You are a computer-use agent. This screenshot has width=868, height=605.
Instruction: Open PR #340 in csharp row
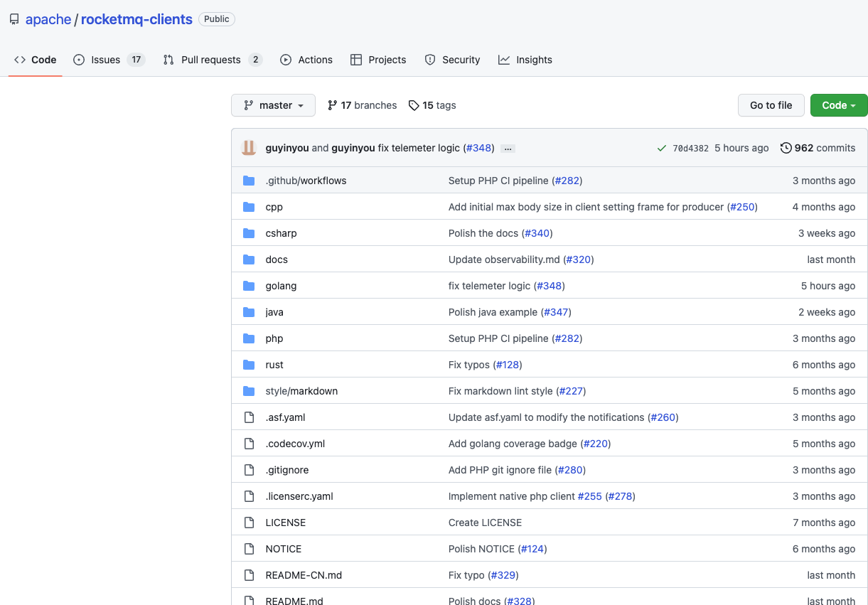(x=537, y=233)
